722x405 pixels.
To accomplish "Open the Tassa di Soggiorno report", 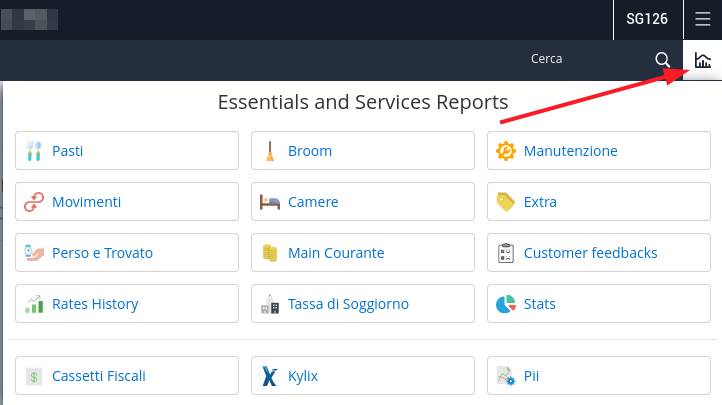I will coord(363,304).
